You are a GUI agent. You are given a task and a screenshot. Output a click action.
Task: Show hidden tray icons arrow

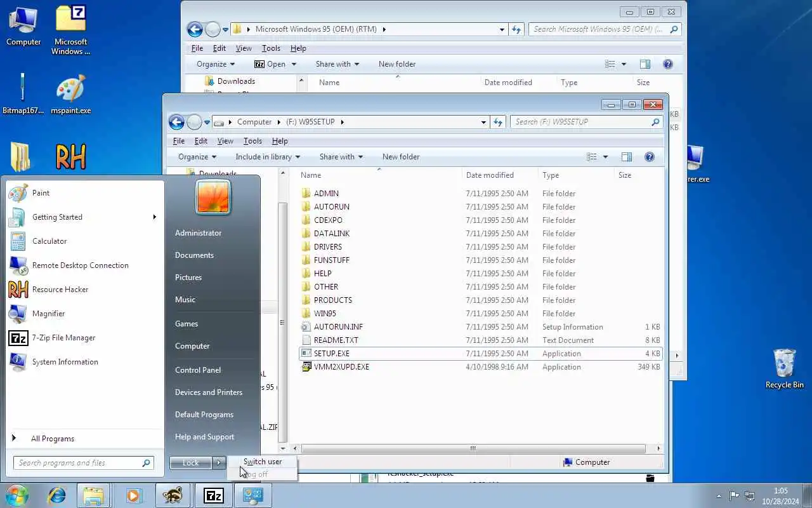pos(719,496)
